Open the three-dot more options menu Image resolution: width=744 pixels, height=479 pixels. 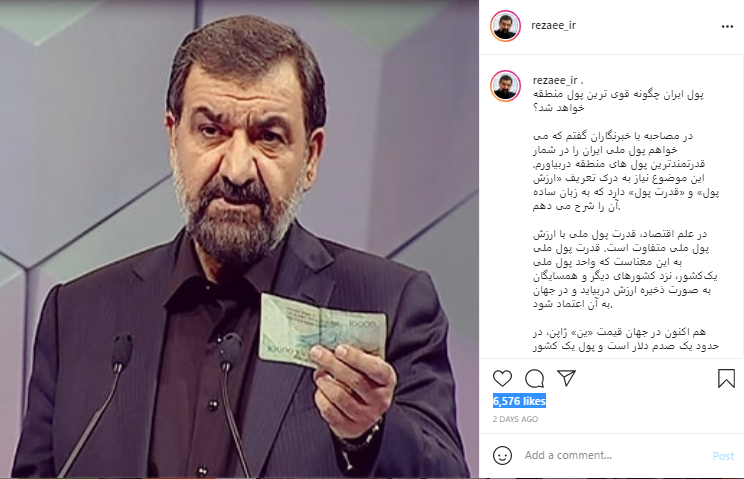pos(727,27)
